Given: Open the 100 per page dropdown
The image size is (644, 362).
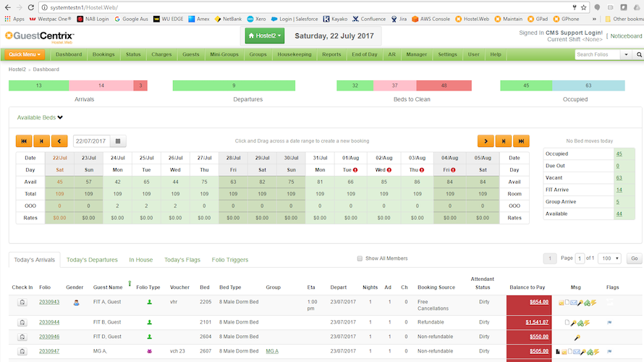Looking at the screenshot, I should [x=609, y=258].
